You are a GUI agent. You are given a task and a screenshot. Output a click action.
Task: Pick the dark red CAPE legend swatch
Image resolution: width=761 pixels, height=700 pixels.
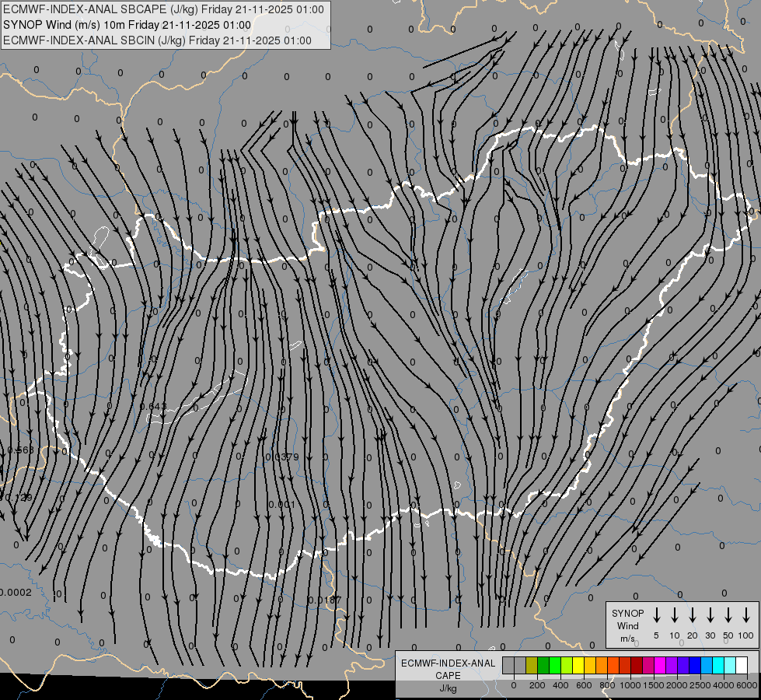pyautogui.click(x=637, y=665)
